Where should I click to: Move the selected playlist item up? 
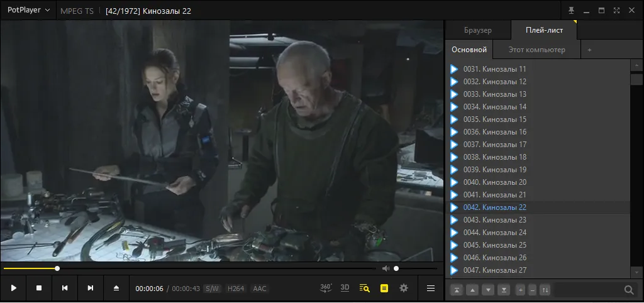pos(472,290)
